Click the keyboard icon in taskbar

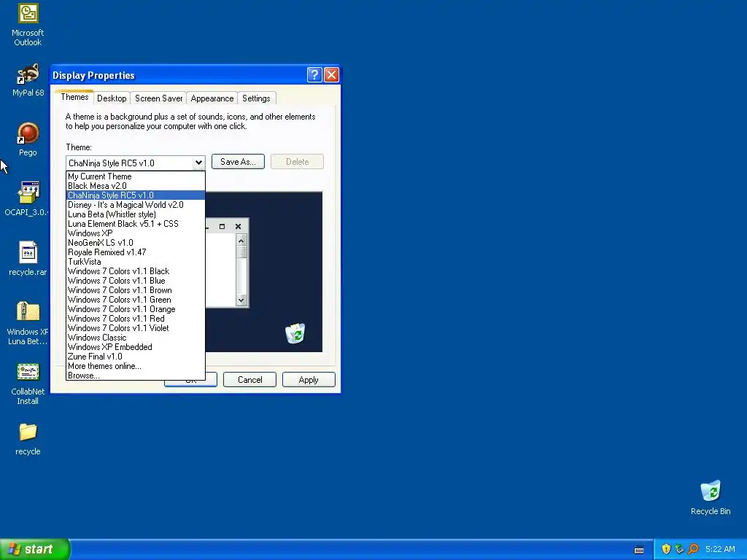639,550
